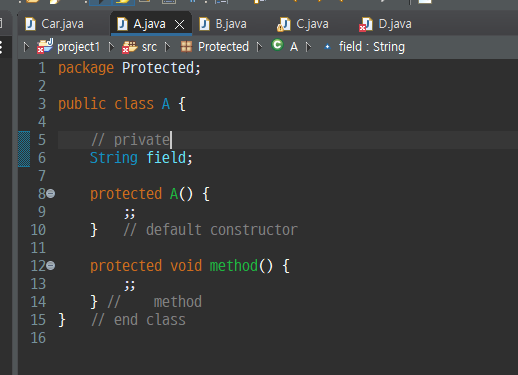Click the '// end class' comment

[138, 320]
